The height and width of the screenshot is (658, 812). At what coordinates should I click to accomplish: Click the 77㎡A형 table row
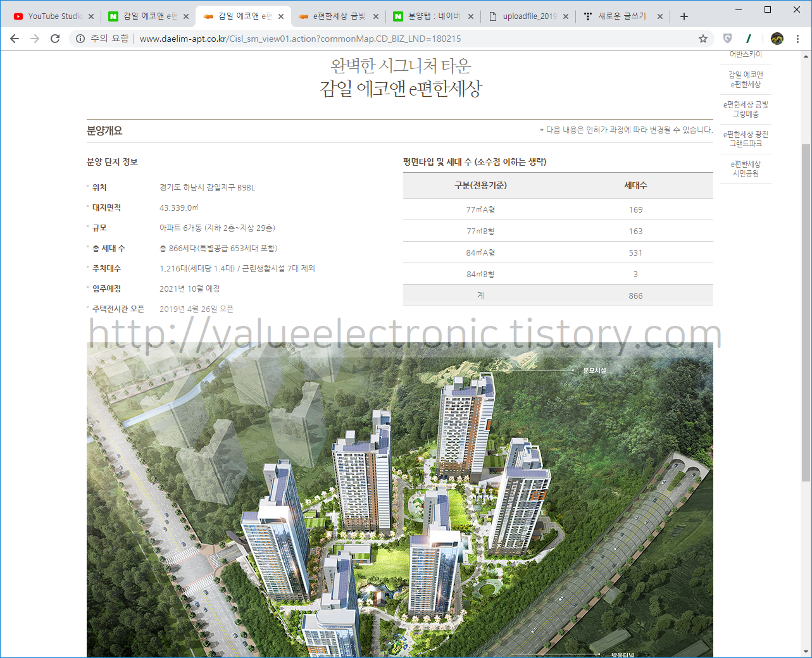558,209
